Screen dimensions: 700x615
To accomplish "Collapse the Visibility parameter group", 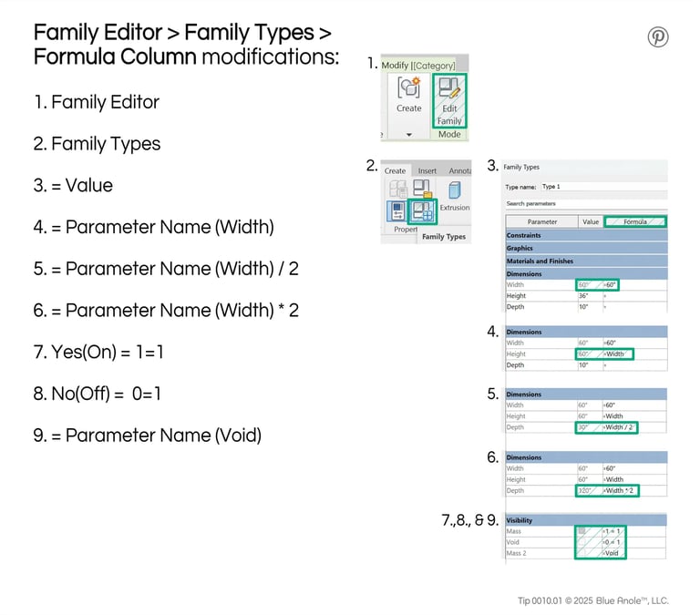I will [x=586, y=520].
